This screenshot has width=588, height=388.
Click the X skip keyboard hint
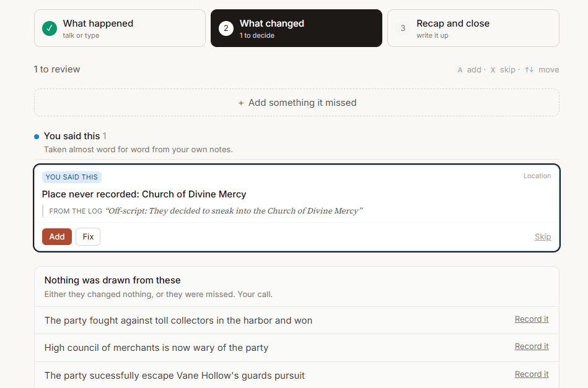coord(502,70)
